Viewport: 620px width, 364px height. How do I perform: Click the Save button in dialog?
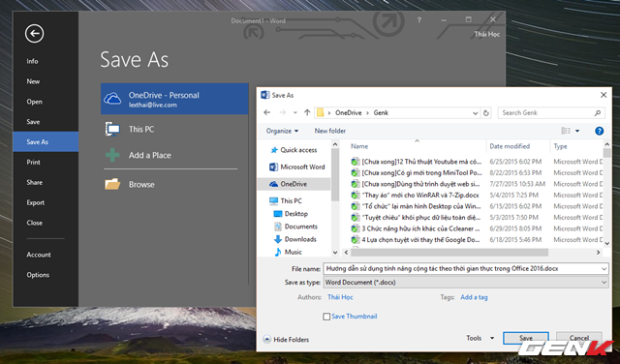(x=525, y=338)
